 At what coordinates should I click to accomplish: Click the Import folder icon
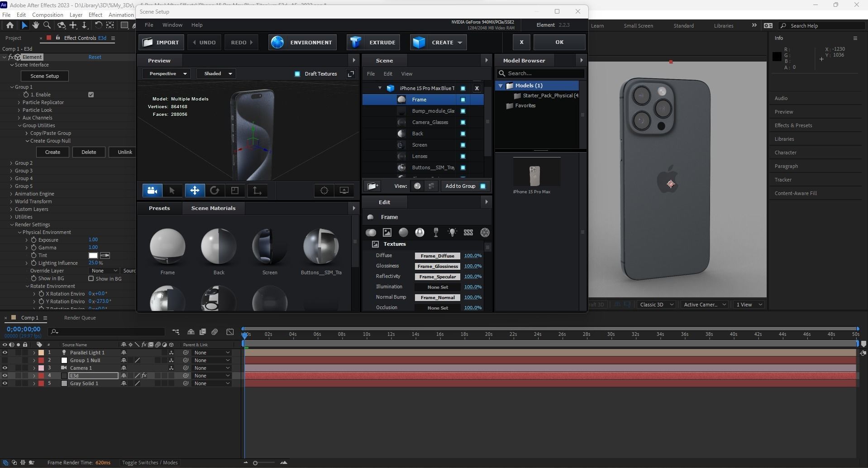click(148, 43)
